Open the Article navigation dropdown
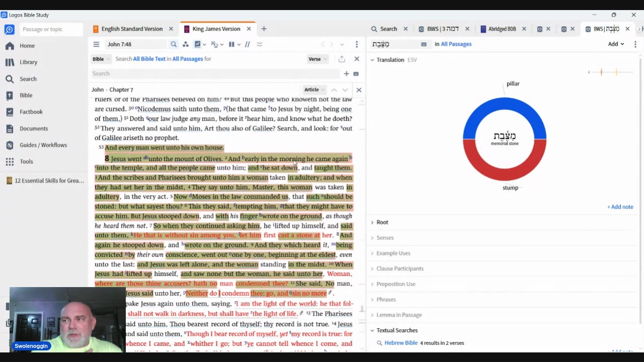Image resolution: width=644 pixels, height=362 pixels. pyautogui.click(x=315, y=89)
